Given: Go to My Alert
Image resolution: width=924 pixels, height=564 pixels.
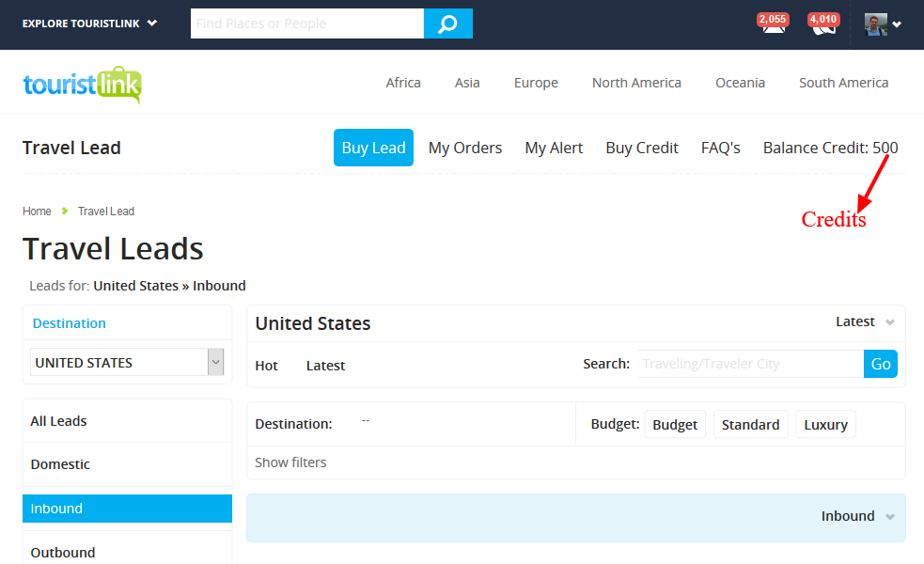Looking at the screenshot, I should point(554,148).
